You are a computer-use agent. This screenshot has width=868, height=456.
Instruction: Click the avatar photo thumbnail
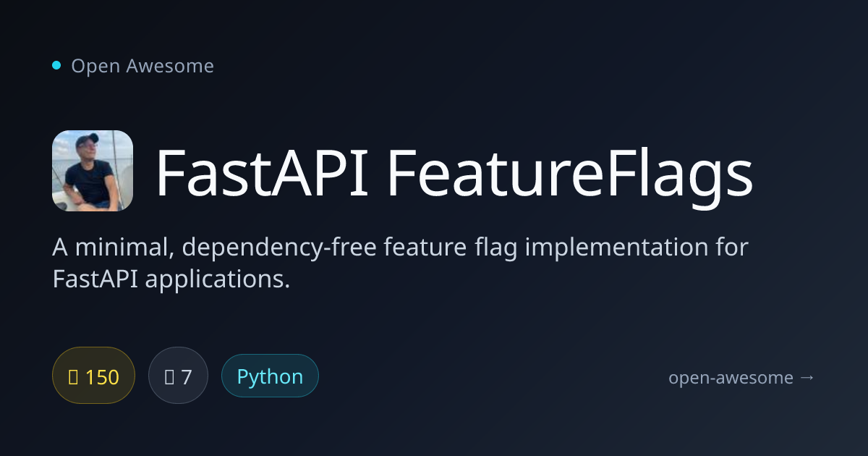click(x=93, y=171)
